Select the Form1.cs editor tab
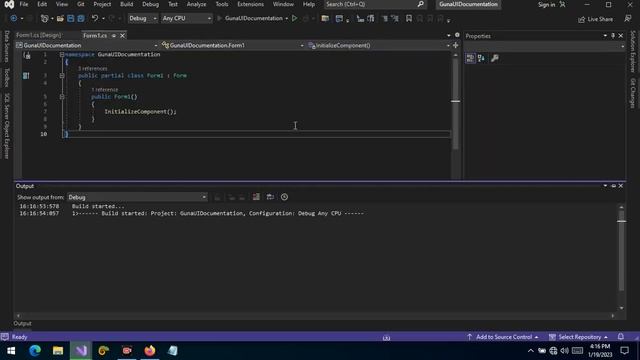Image resolution: width=640 pixels, height=360 pixels. click(x=95, y=36)
